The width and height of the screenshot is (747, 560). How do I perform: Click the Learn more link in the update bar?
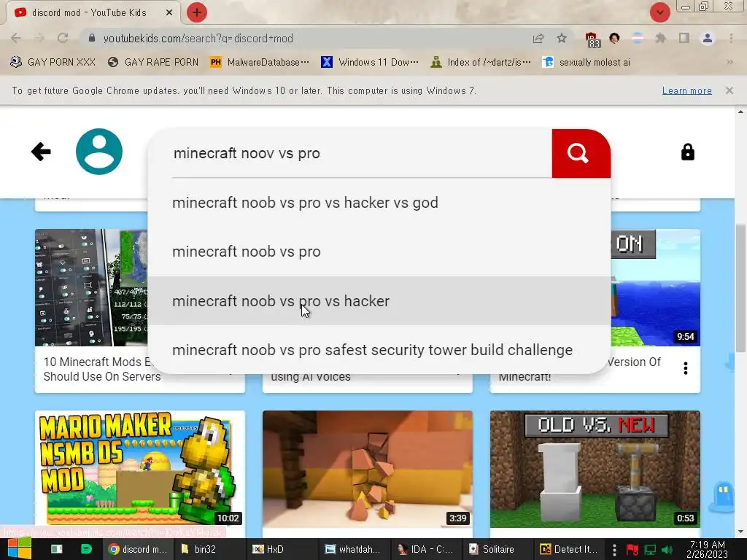coord(687,90)
